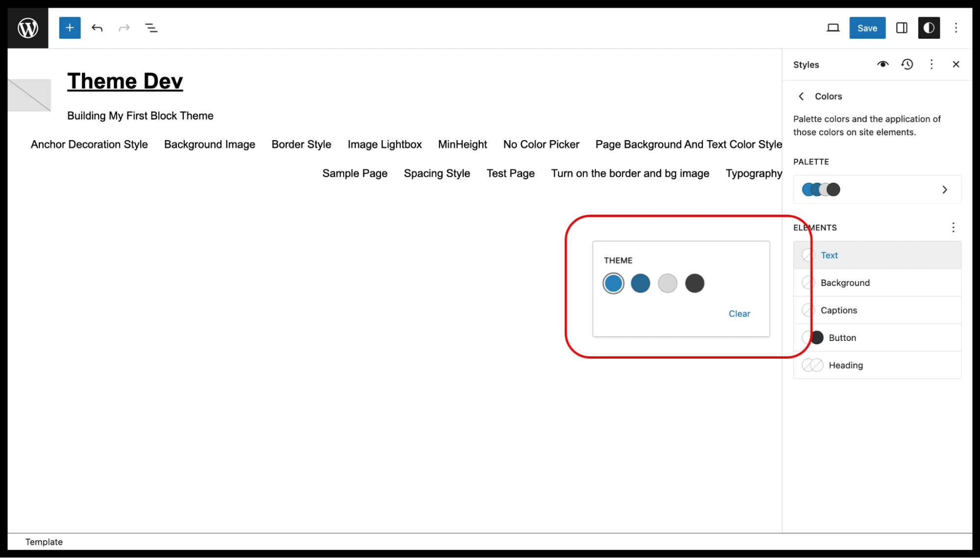This screenshot has width=980, height=558.
Task: Open the Style Book eye icon
Action: click(x=882, y=64)
